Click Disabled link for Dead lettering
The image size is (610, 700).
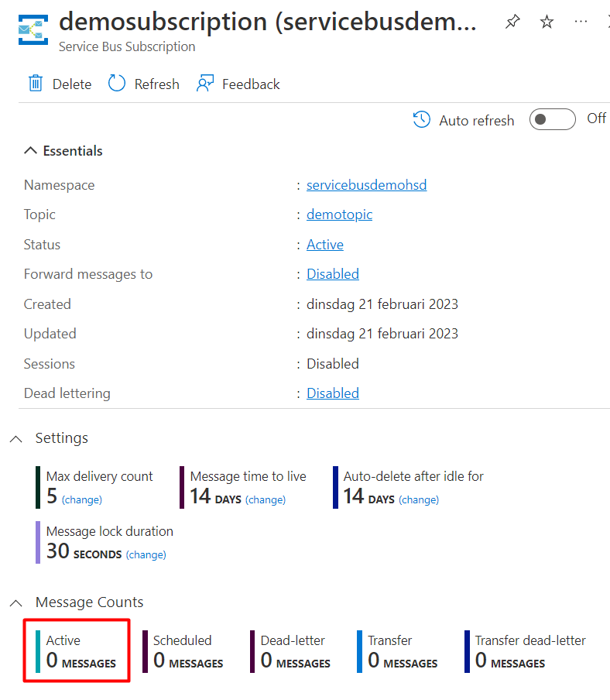pos(332,393)
